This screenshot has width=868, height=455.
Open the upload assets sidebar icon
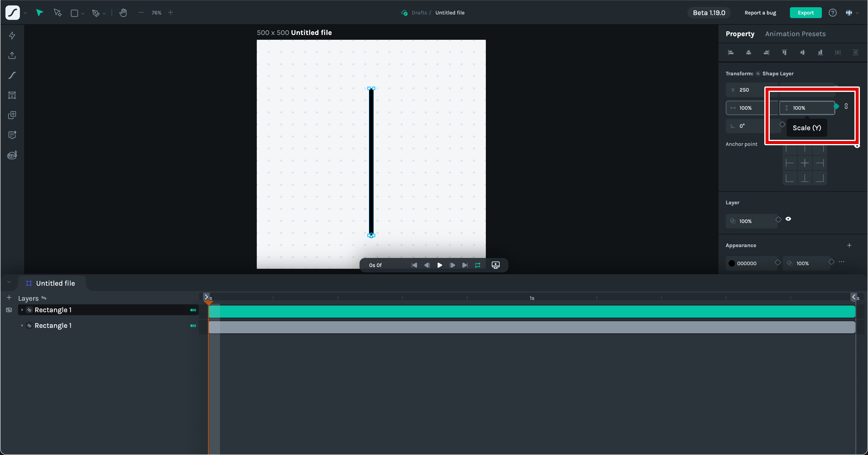click(x=12, y=55)
